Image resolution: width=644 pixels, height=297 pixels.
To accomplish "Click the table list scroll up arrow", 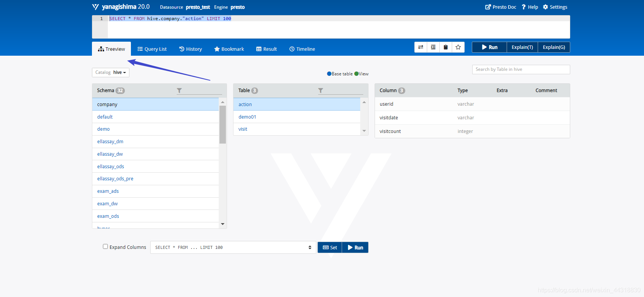I will (364, 102).
